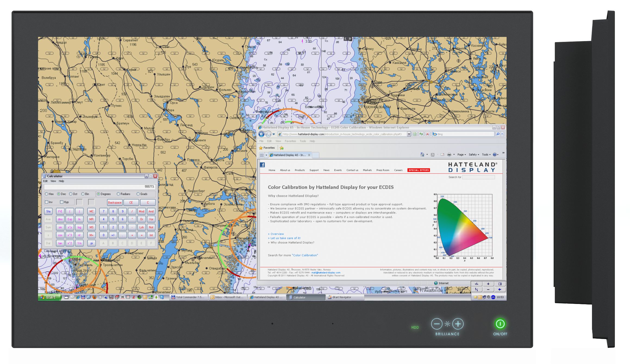Image resolution: width=630 pixels, height=364 pixels.
Task: Open "Let us take care of it!" link
Action: [x=285, y=238]
